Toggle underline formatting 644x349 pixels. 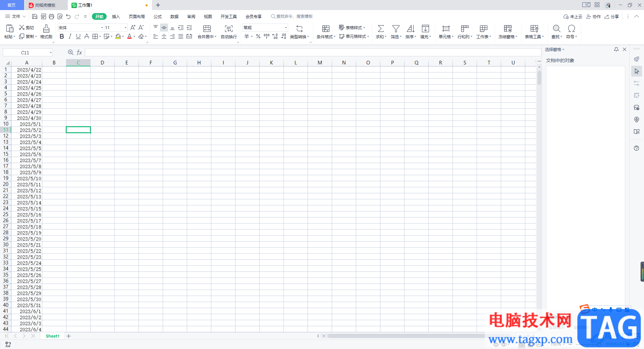coord(78,36)
